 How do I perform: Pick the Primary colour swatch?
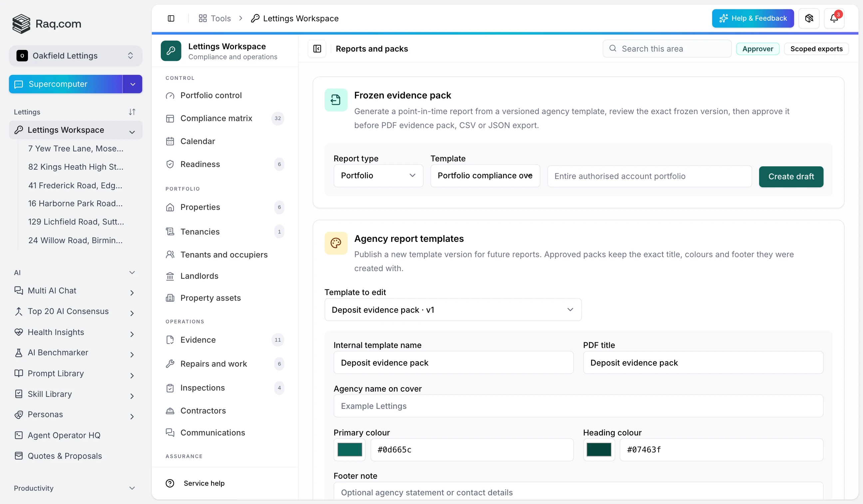(x=350, y=449)
